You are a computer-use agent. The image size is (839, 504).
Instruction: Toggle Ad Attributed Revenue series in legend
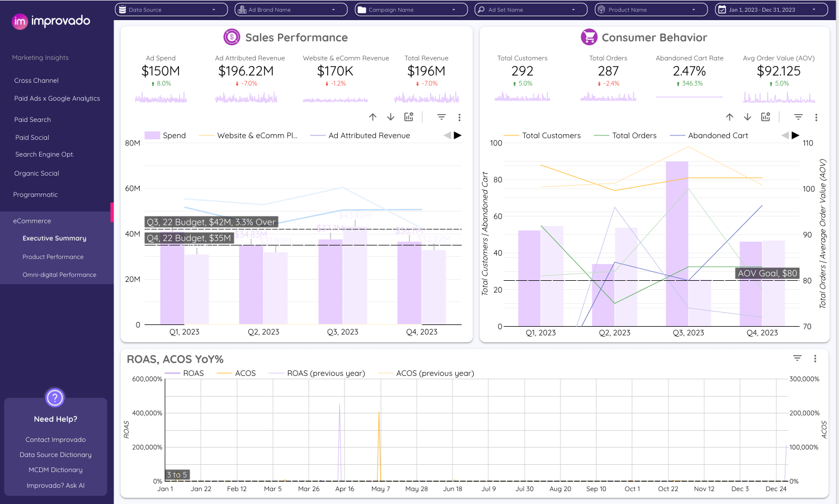pyautogui.click(x=369, y=135)
